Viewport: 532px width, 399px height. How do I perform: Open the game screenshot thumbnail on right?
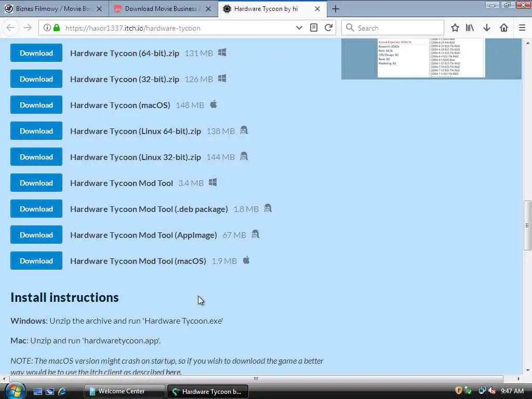[x=431, y=58]
